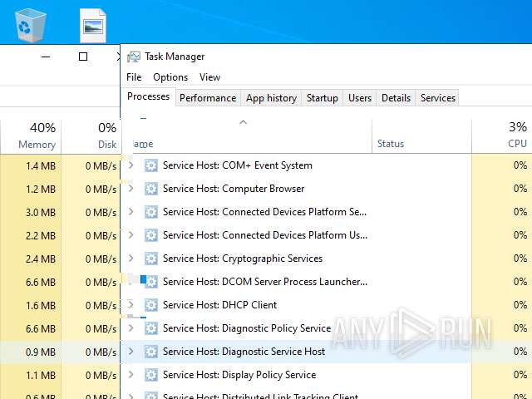Image resolution: width=532 pixels, height=399 pixels.
Task: Click the Task Manager title bar icon
Action: click(134, 57)
